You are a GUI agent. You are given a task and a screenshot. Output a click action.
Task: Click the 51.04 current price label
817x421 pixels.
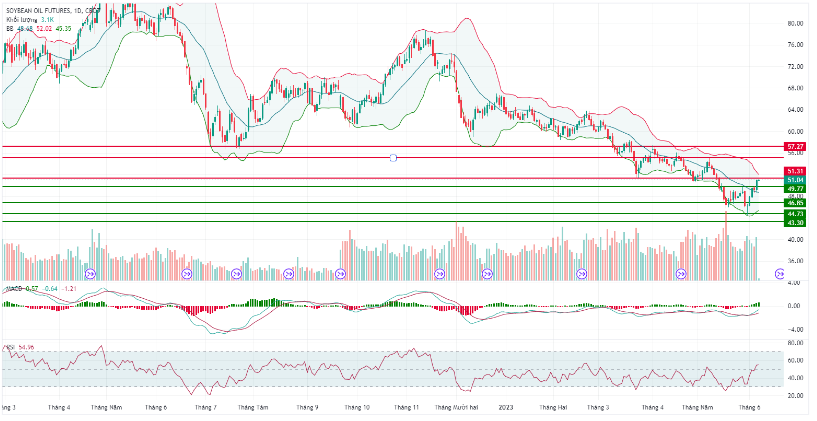point(796,180)
